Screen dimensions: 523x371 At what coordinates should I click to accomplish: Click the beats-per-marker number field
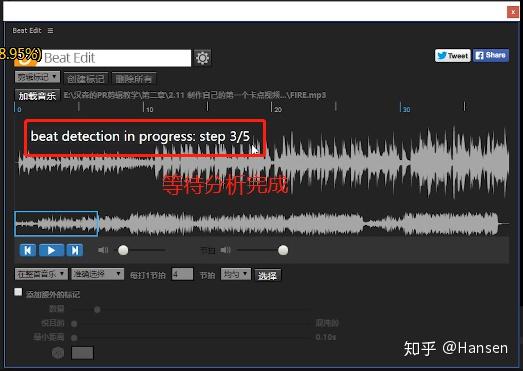tap(182, 275)
